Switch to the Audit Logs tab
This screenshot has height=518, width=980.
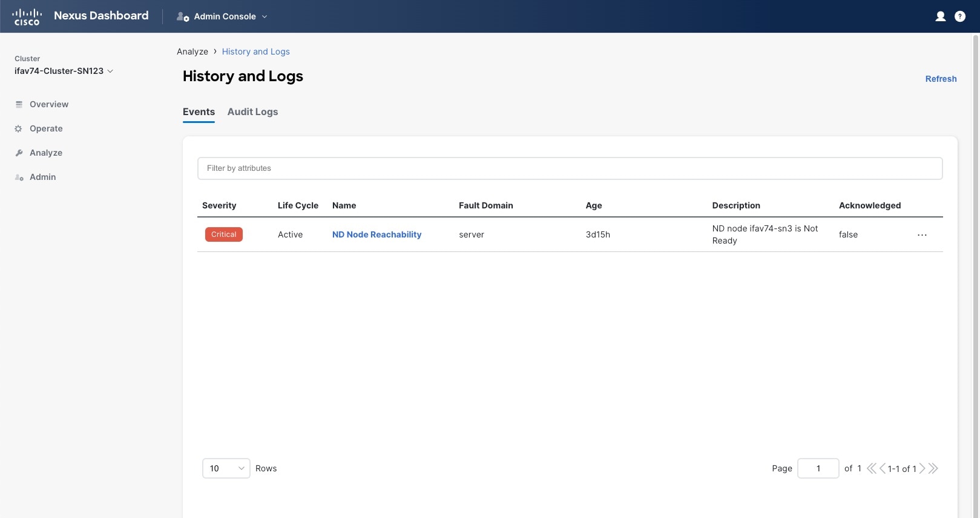pyautogui.click(x=252, y=111)
